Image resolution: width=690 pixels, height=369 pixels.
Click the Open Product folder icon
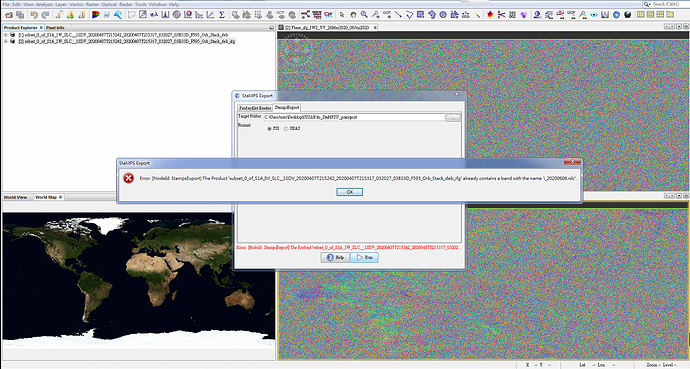8,15
